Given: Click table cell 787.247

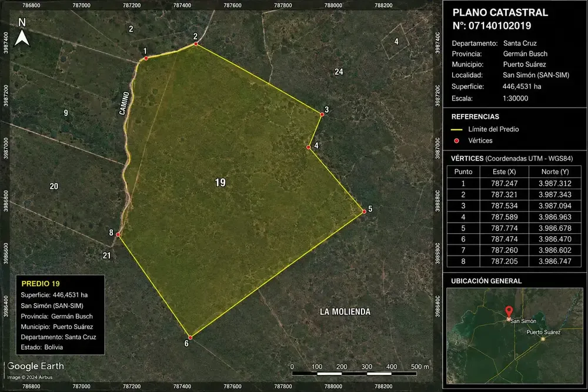Looking at the screenshot, I should (504, 183).
